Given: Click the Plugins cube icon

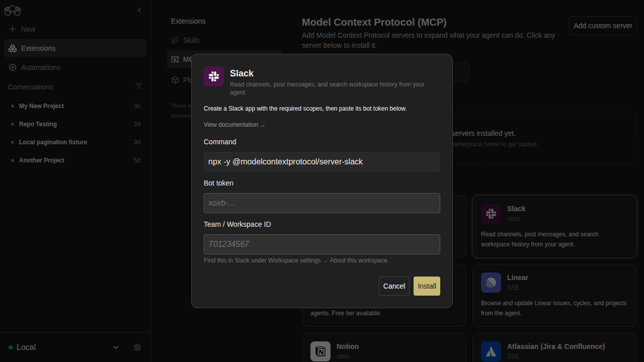Looking at the screenshot, I should click(x=175, y=80).
